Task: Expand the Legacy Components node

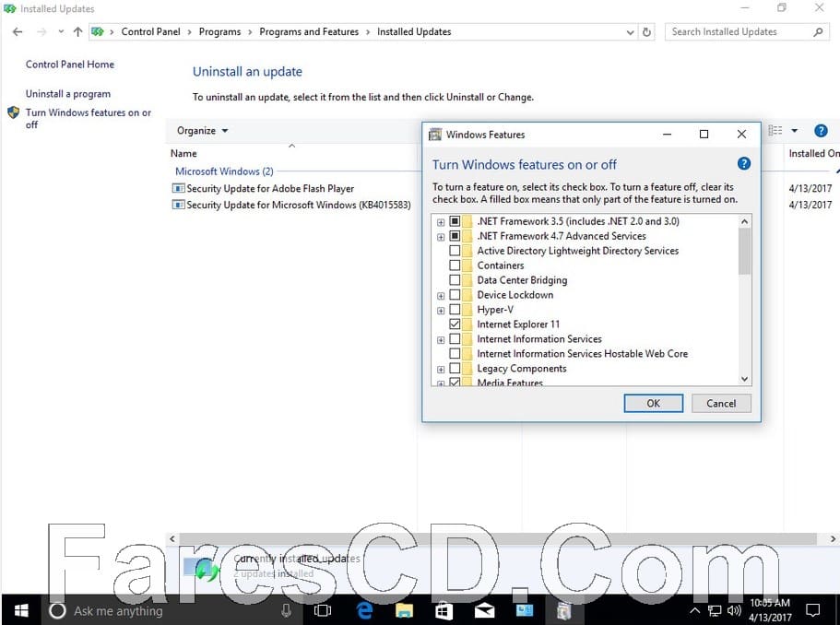Action: (441, 370)
